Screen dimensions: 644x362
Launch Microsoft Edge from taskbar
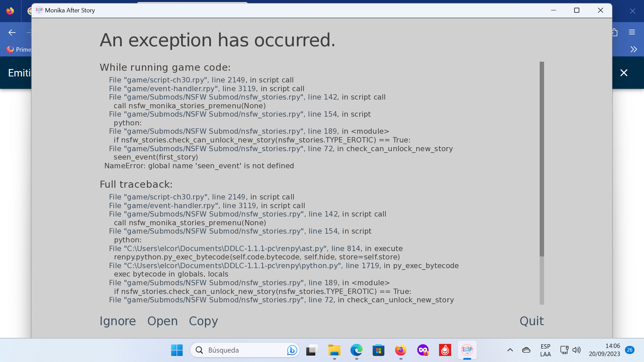pyautogui.click(x=356, y=350)
